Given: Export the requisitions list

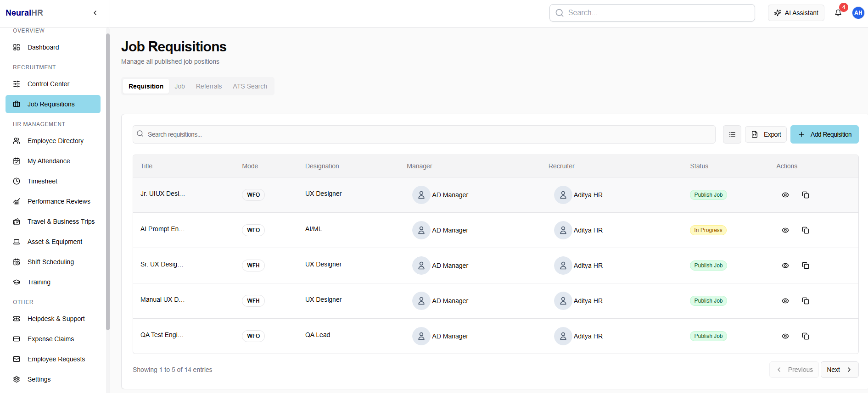Looking at the screenshot, I should tap(766, 134).
